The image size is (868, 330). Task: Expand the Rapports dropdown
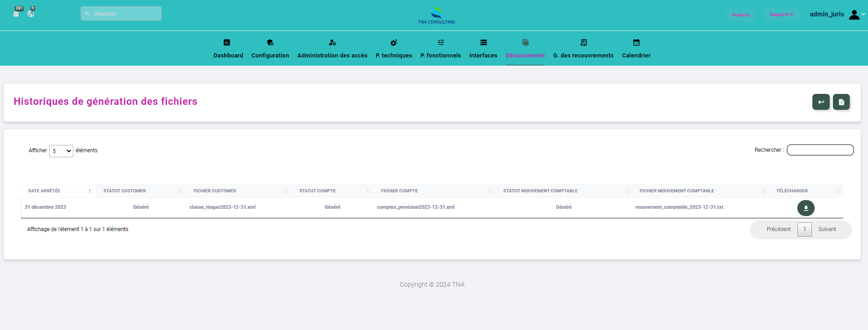(x=781, y=15)
